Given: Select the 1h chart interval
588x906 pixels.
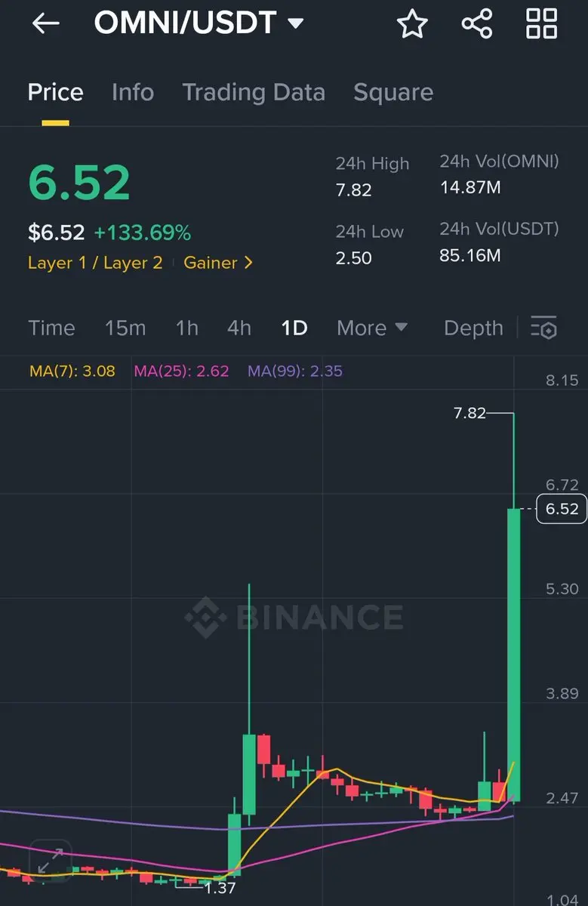Looking at the screenshot, I should [x=187, y=328].
